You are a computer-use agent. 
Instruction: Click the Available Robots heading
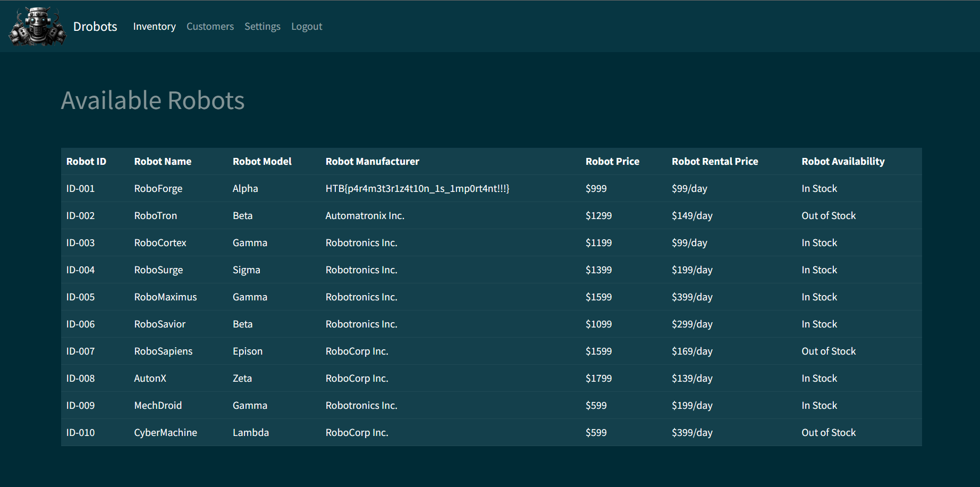pyautogui.click(x=153, y=100)
